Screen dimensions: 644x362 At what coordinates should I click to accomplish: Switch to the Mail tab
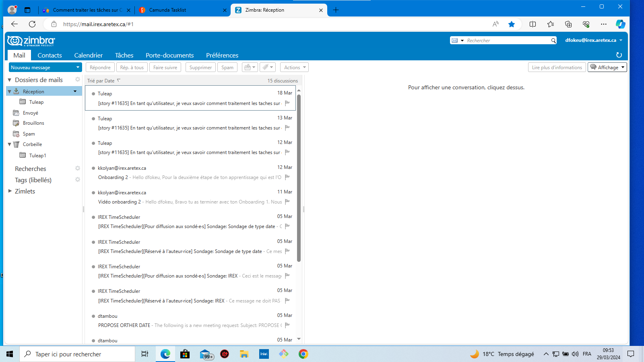tap(19, 56)
